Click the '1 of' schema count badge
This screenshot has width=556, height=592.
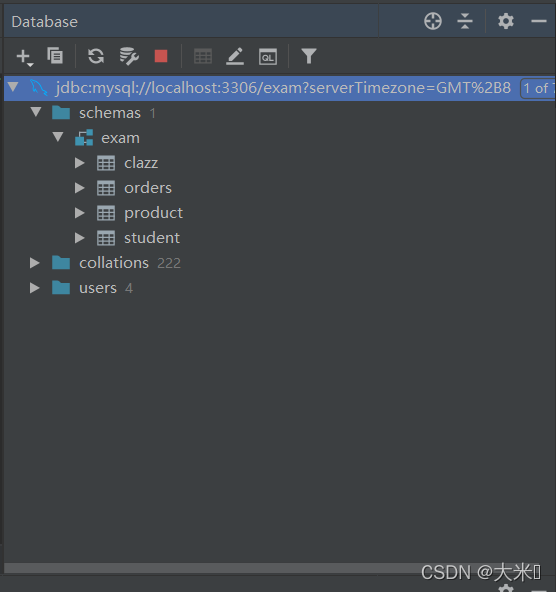537,89
